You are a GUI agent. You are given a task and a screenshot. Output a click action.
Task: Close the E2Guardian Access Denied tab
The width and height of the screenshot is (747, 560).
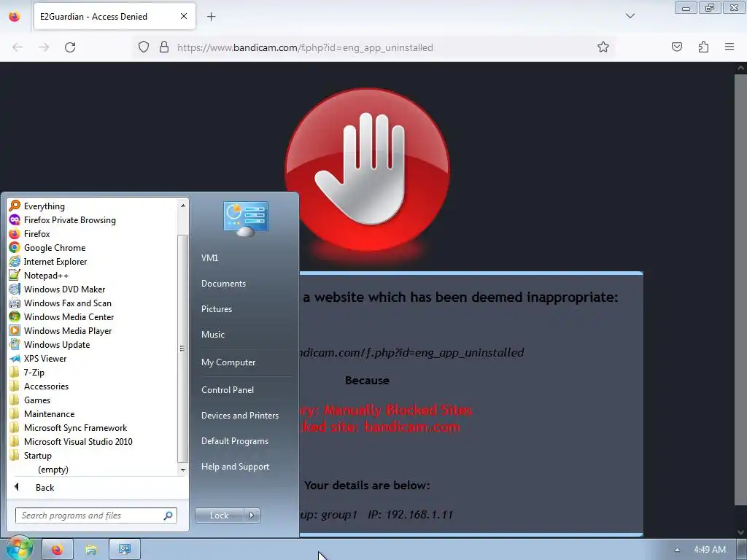coord(183,16)
